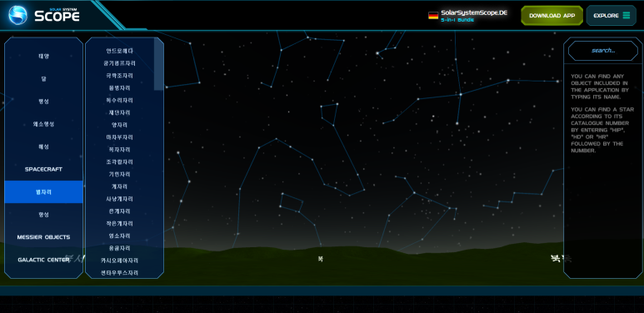Select 양자리 (Aries) constellation entry
The width and height of the screenshot is (644, 313).
(119, 125)
